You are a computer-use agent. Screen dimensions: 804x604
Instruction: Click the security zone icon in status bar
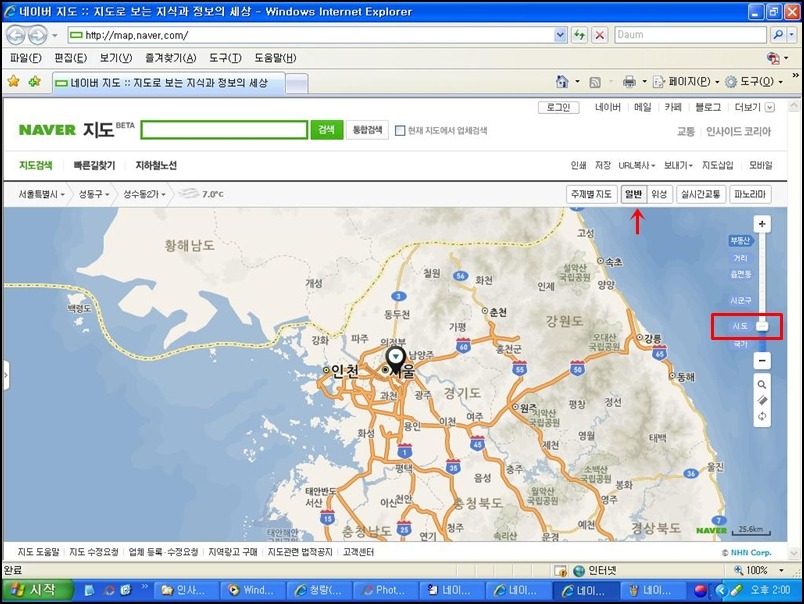point(579,571)
